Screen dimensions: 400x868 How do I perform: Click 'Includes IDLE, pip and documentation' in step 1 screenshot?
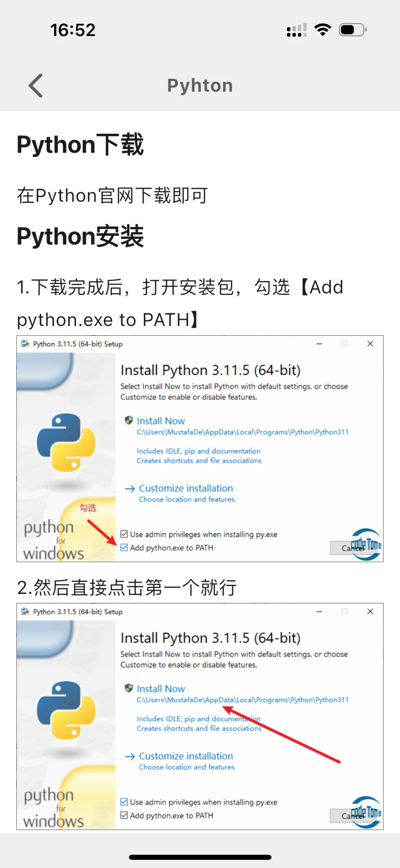point(199,451)
